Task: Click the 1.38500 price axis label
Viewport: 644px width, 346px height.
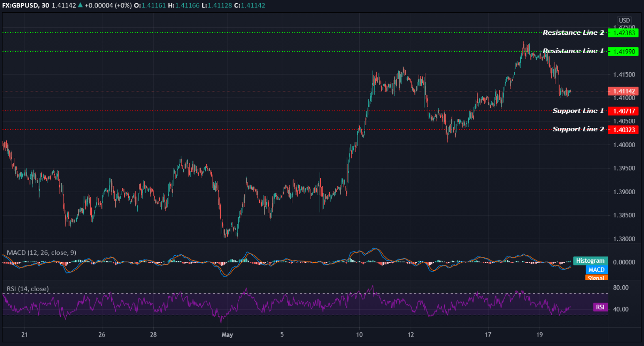Action: tap(624, 215)
